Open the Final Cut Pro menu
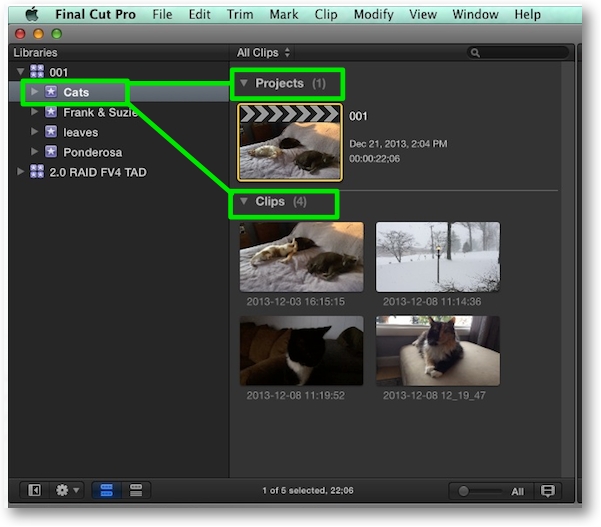601x527 pixels. 95,15
